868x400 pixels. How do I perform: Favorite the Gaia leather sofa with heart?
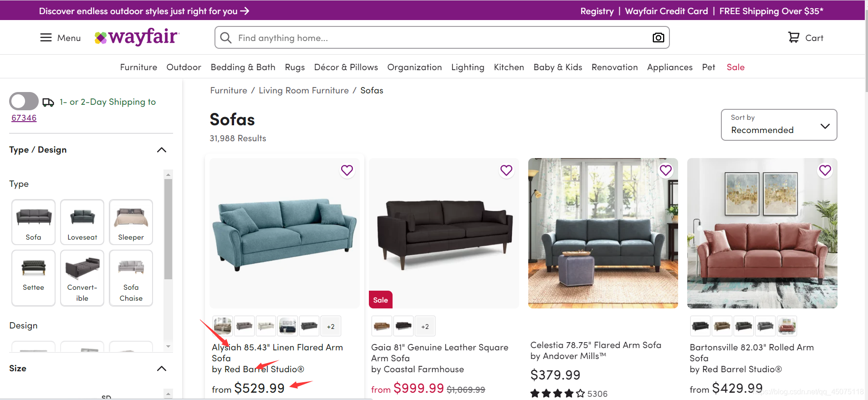(506, 170)
